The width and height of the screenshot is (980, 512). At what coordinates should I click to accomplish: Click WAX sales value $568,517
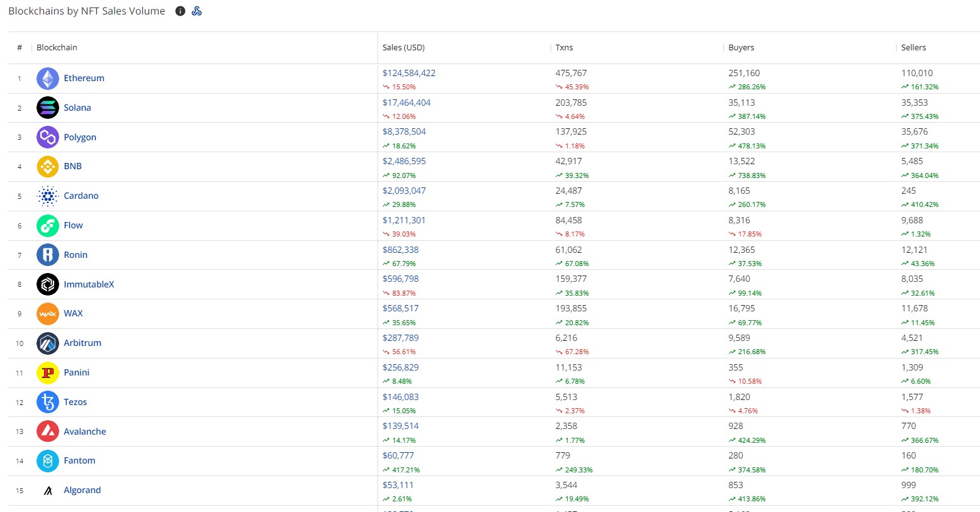(400, 308)
